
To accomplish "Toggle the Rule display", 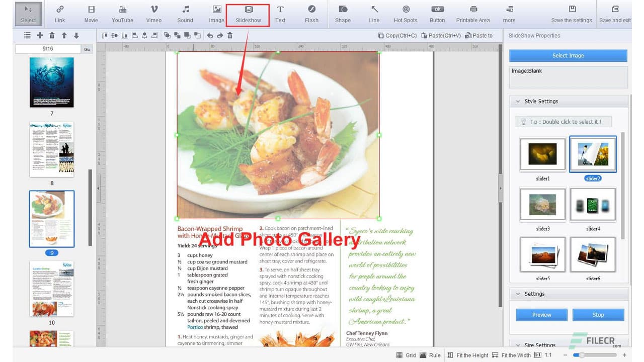I will point(433,355).
